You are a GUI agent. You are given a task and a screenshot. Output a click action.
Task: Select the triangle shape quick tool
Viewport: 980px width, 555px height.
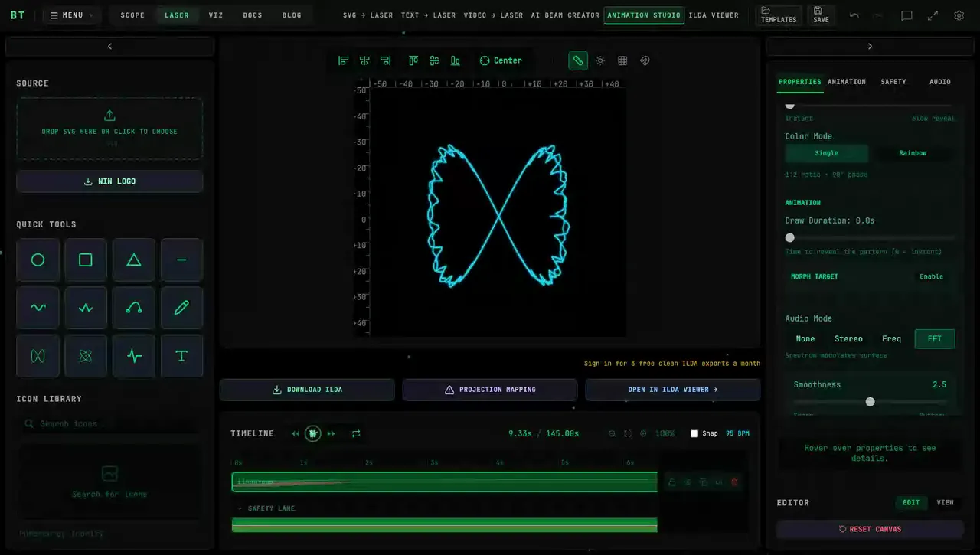point(134,260)
